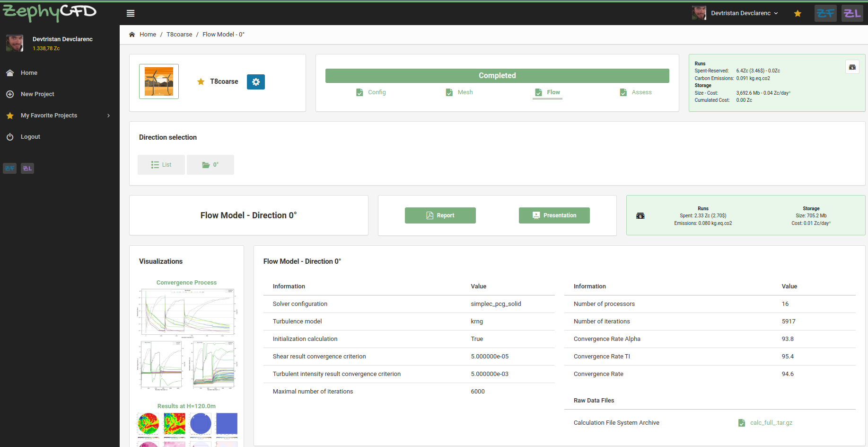
Task: Show the directions List view
Action: click(x=161, y=165)
